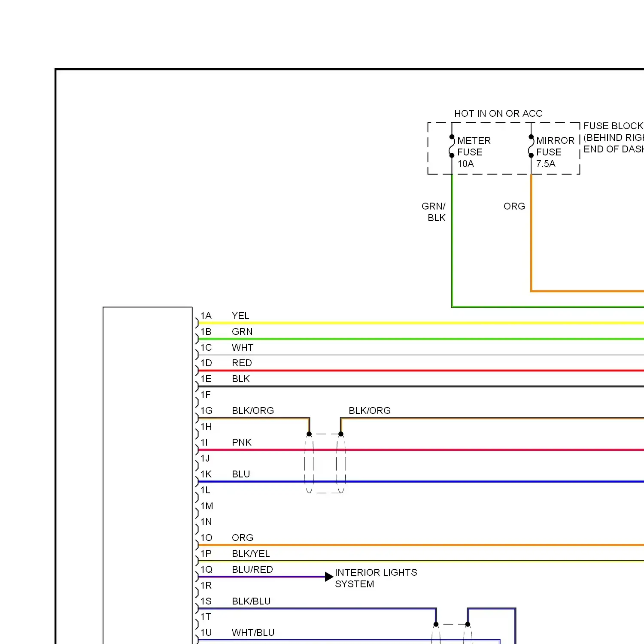Select connector pin 1O label
This screenshot has width=644, height=644.
tap(207, 538)
